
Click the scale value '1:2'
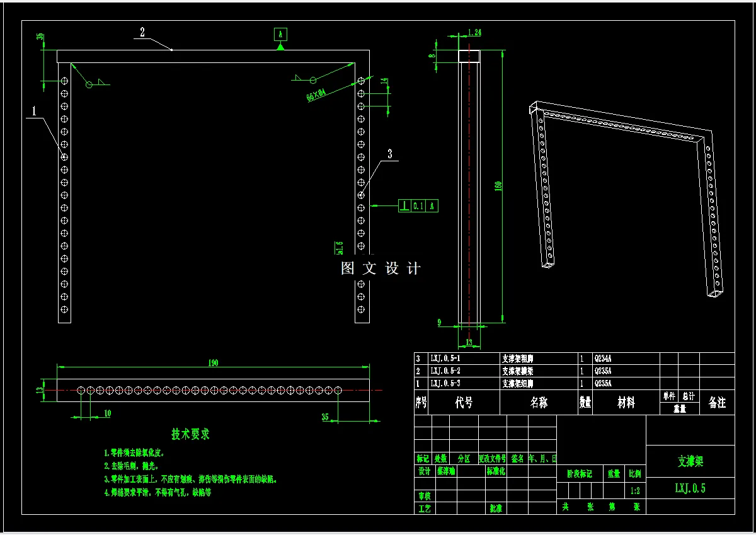point(635,490)
